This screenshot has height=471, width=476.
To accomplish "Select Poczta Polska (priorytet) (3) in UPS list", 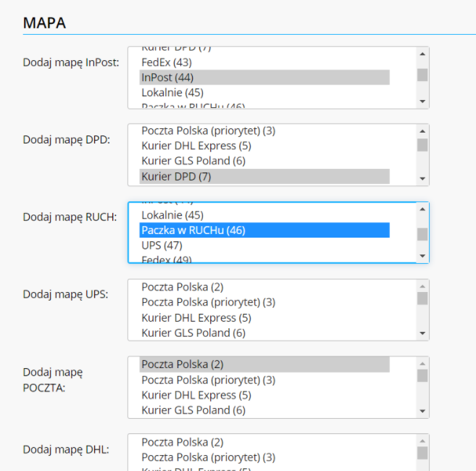I will click(264, 302).
